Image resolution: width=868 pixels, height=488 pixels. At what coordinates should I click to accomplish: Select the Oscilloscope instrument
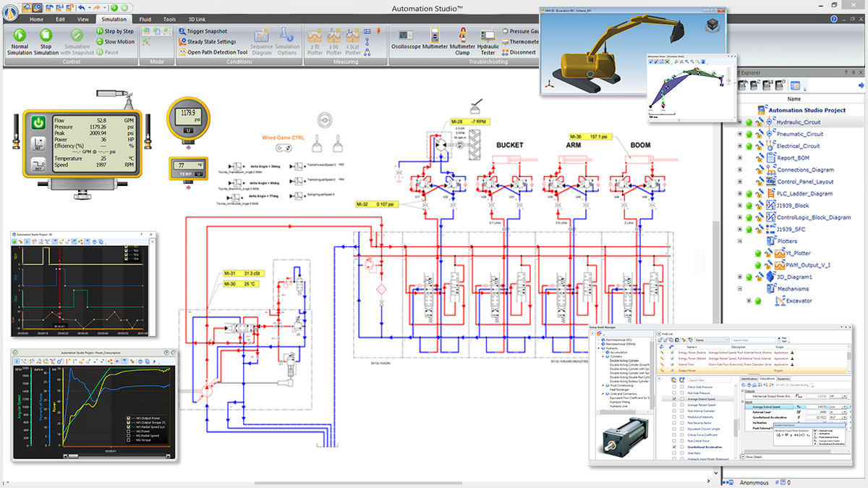[405, 38]
